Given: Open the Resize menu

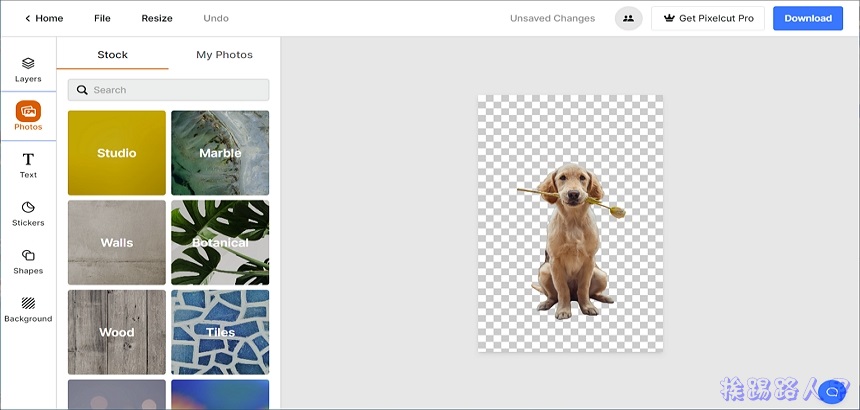Looking at the screenshot, I should pos(157,18).
